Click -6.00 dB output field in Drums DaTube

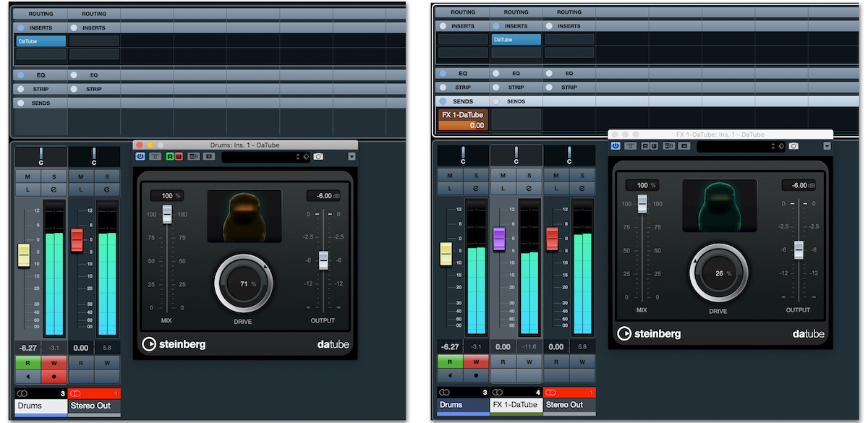323,196
